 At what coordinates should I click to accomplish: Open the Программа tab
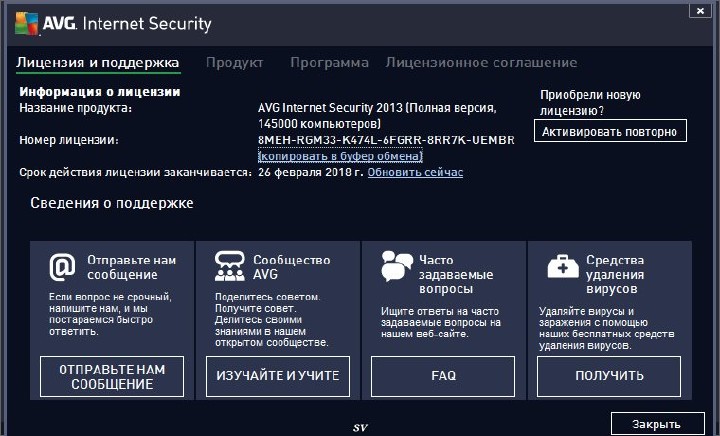329,62
